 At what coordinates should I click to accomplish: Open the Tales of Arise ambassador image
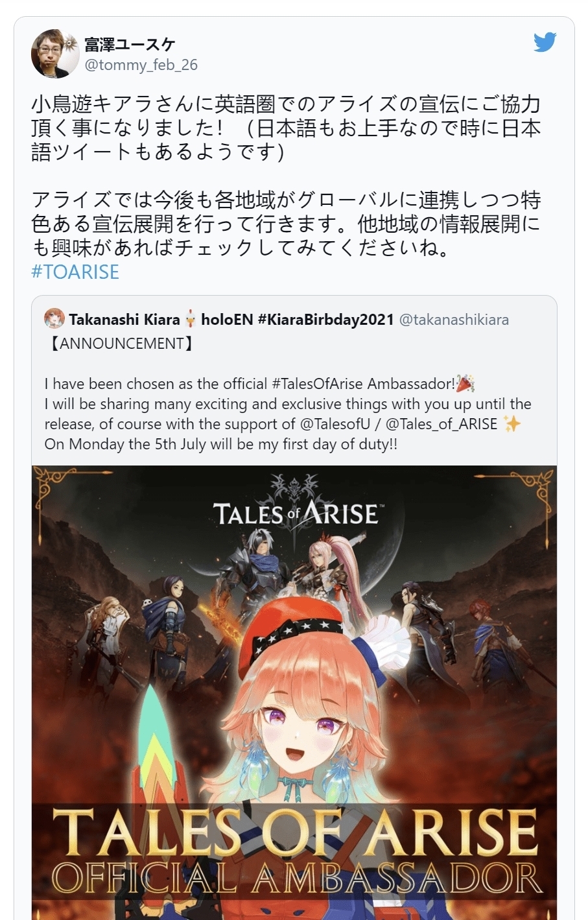pos(294,692)
